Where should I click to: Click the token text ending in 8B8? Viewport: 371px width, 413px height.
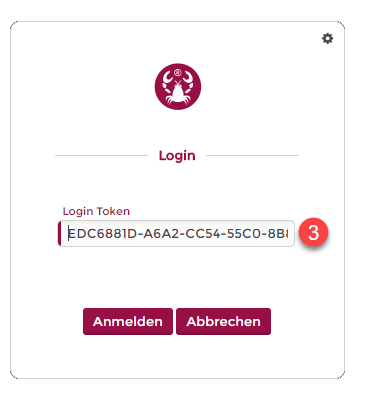(x=178, y=233)
